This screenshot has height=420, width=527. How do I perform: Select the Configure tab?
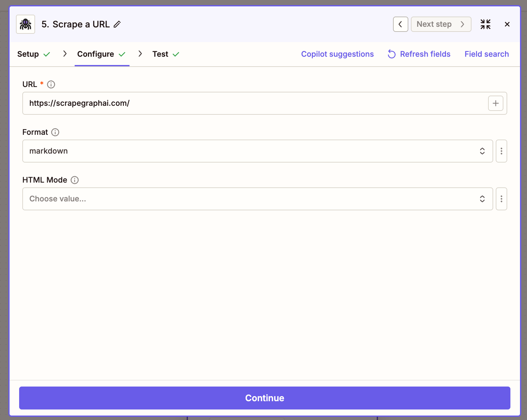pyautogui.click(x=101, y=54)
